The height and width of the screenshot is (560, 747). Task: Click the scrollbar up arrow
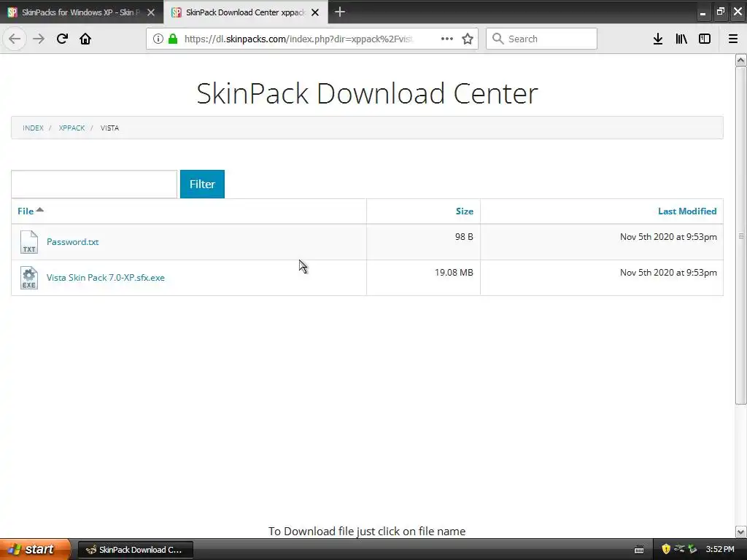740,60
